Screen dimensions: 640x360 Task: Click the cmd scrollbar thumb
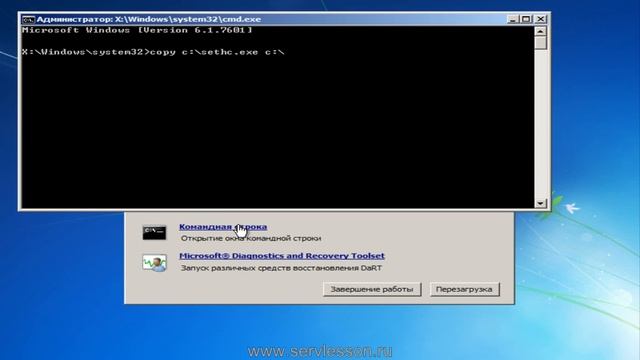(540, 43)
